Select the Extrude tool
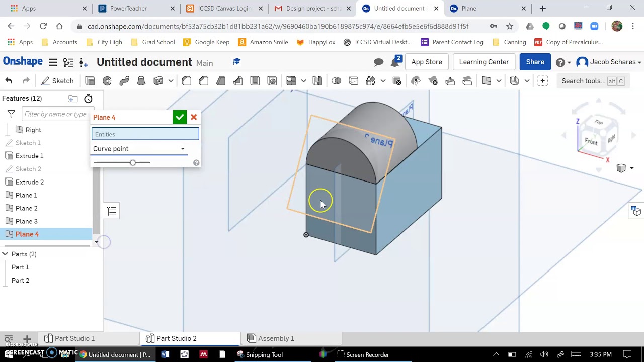644x362 pixels. 90,81
